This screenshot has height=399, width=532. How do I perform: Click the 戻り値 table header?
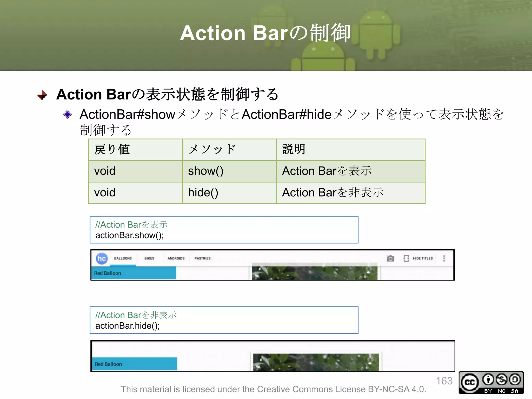136,150
